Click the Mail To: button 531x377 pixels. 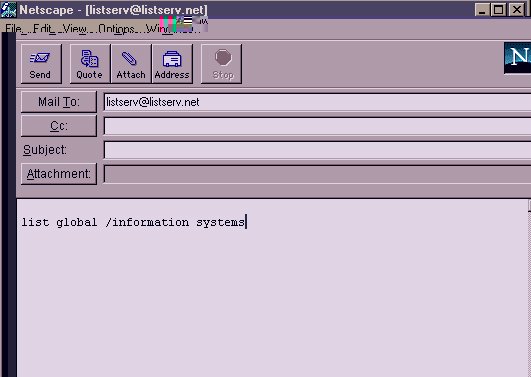tap(59, 102)
